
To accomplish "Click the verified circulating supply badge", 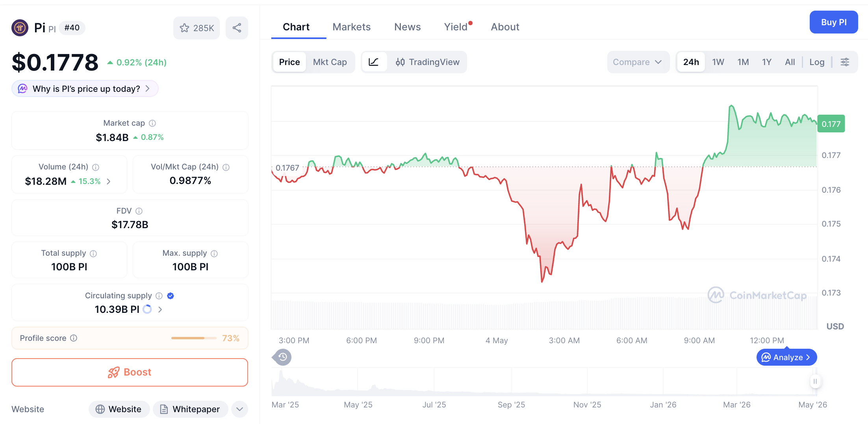I will pyautogui.click(x=171, y=296).
